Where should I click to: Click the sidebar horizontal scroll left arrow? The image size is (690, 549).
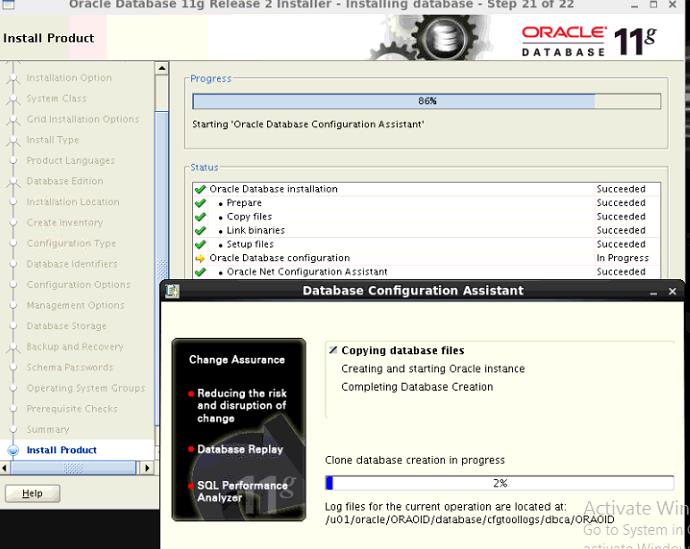5,468
